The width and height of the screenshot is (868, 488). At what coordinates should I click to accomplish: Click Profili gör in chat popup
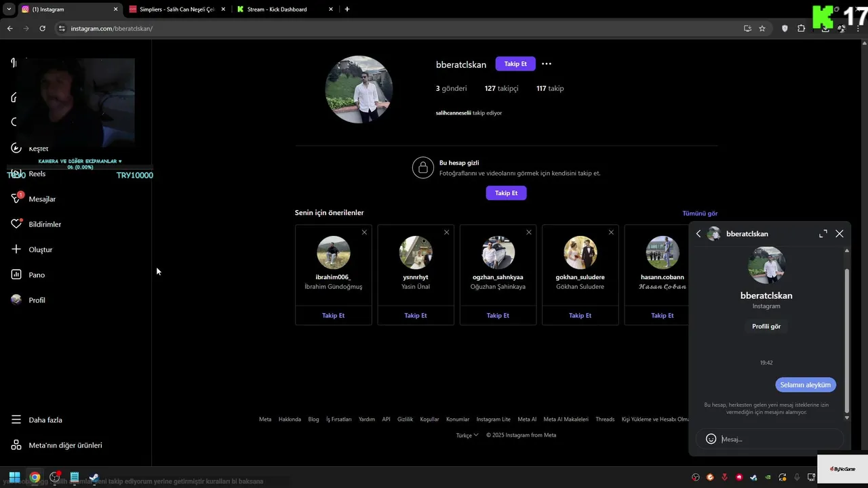point(766,326)
